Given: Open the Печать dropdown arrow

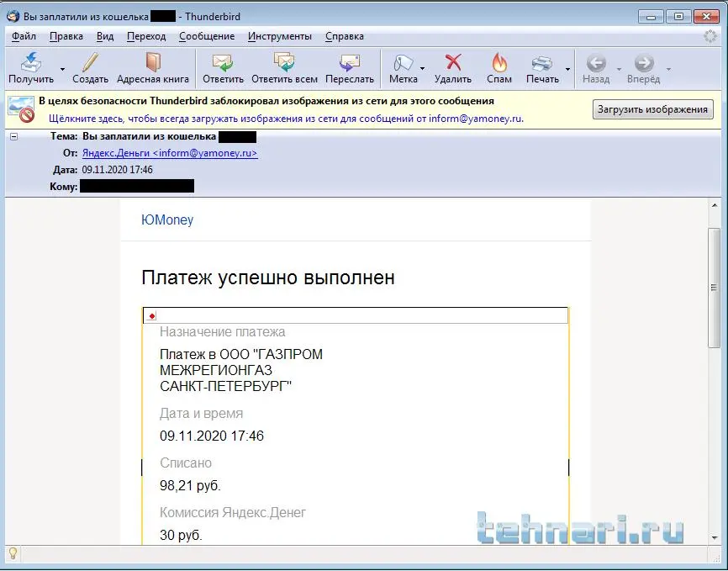Looking at the screenshot, I should tap(567, 70).
